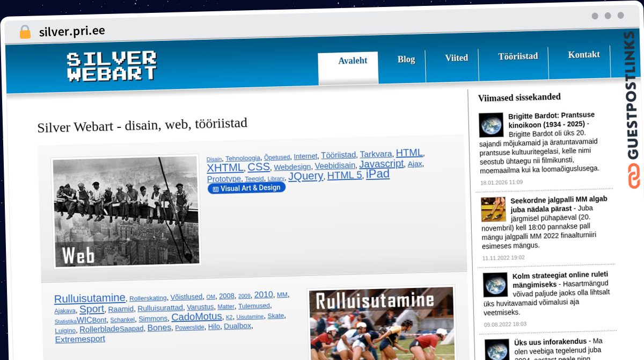This screenshot has width=644, height=360.
Task: Open the Internet tag link
Action: point(305,156)
